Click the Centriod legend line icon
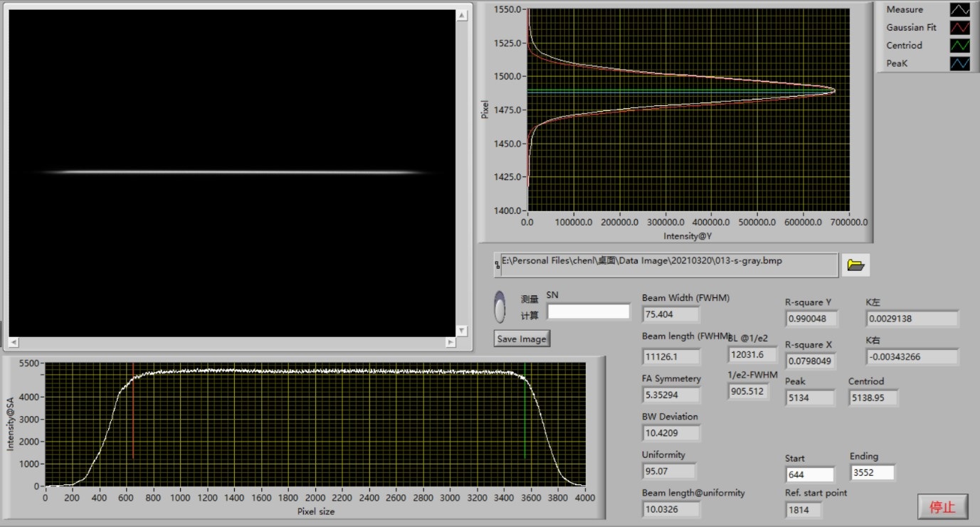This screenshot has width=980, height=527. click(x=959, y=46)
